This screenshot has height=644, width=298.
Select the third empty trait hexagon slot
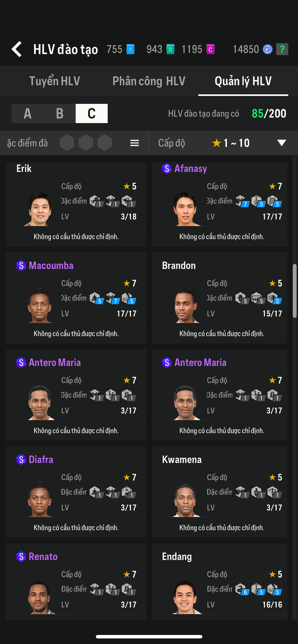tap(105, 143)
